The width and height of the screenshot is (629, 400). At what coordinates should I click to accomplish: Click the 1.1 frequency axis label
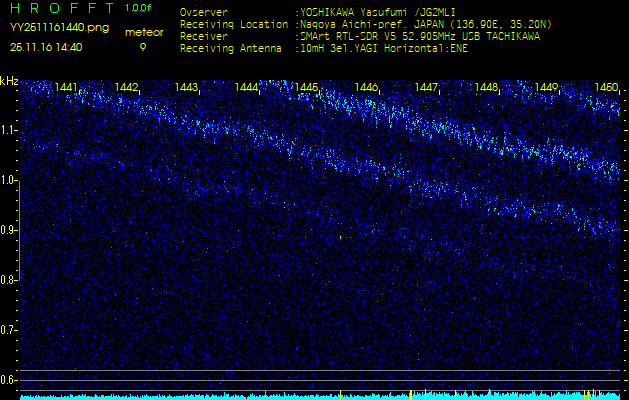point(9,130)
